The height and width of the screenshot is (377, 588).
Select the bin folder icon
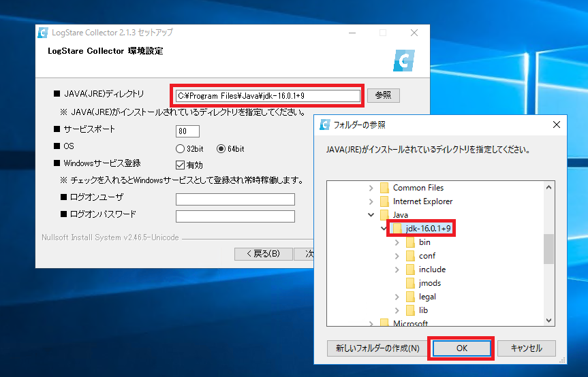tap(411, 242)
